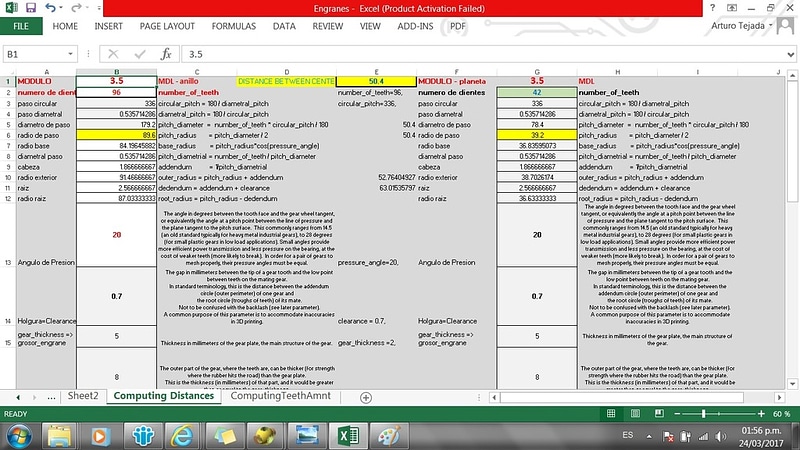Select cell B1 MODULO value 3.5
The height and width of the screenshot is (450, 800).
point(117,81)
